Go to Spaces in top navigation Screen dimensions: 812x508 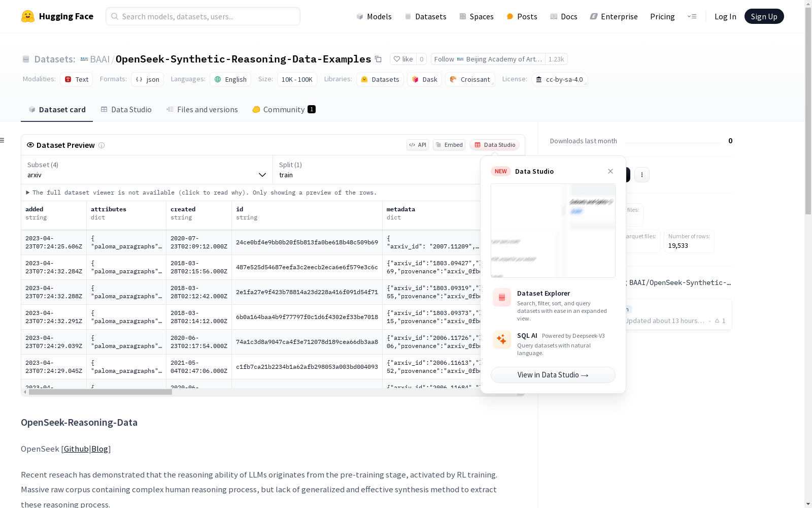click(477, 16)
